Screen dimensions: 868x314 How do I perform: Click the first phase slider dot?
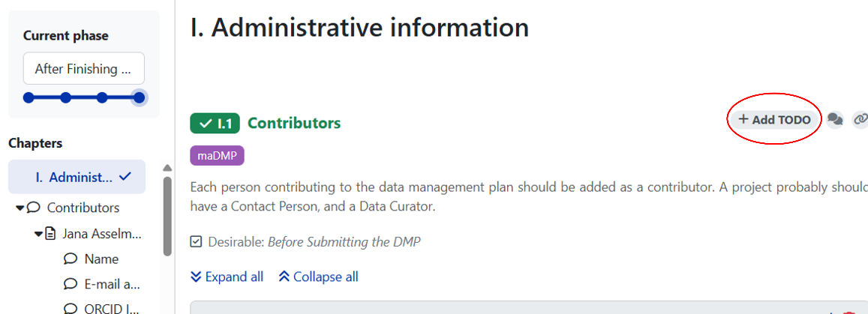(x=29, y=97)
